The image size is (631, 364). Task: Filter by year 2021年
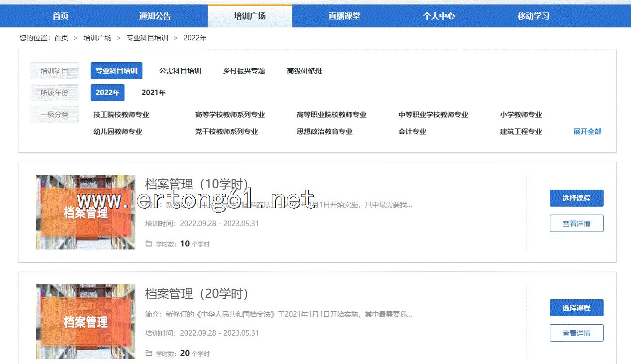pos(153,93)
